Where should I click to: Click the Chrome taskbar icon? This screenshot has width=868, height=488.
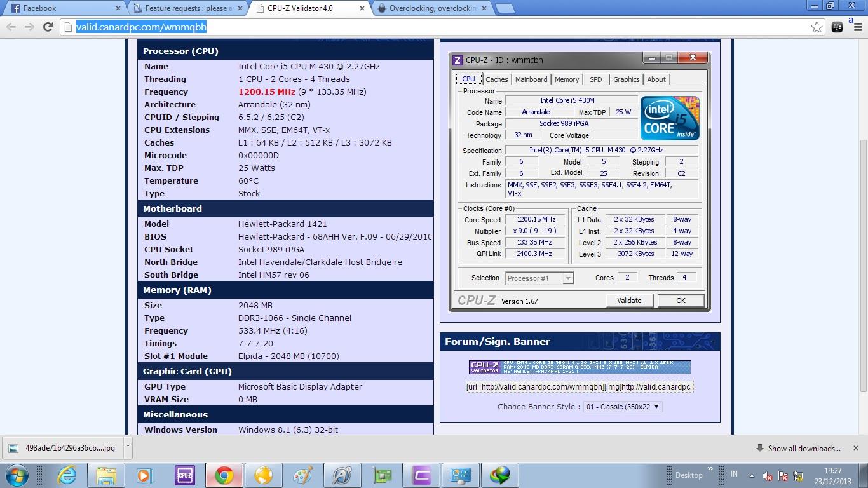(224, 475)
